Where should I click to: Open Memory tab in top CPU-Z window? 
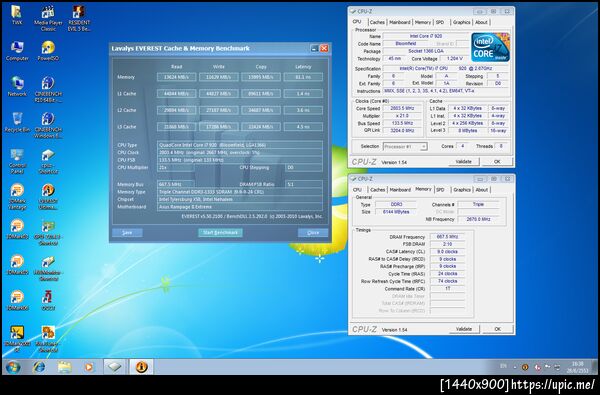[x=423, y=23]
